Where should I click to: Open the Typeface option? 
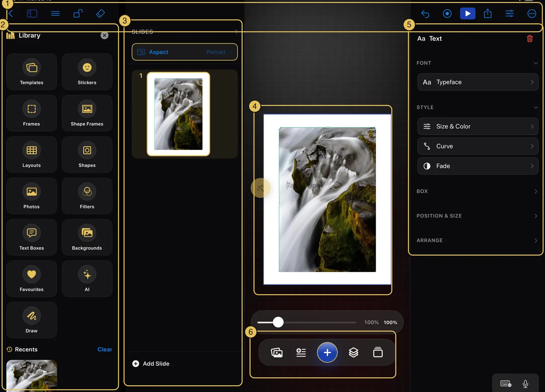point(478,82)
